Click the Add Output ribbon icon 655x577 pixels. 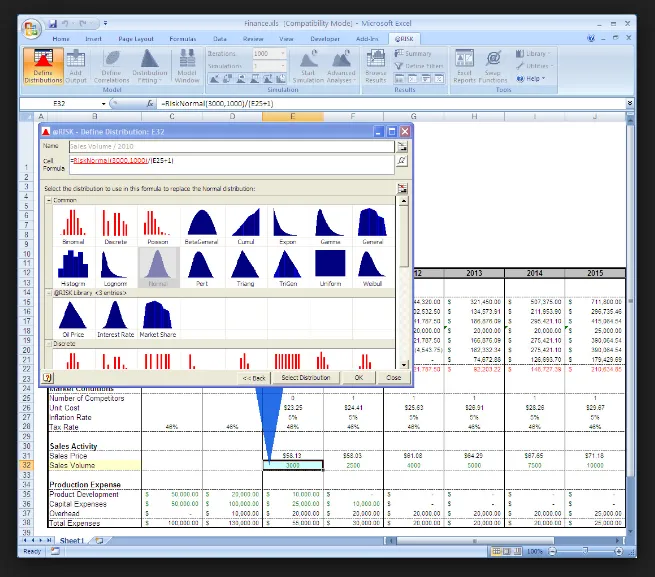tap(76, 66)
